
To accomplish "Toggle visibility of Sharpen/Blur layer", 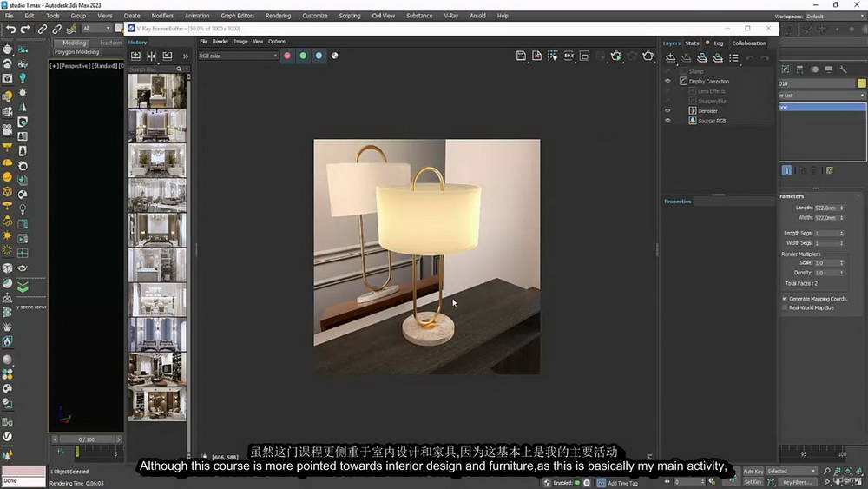I will click(x=667, y=102).
